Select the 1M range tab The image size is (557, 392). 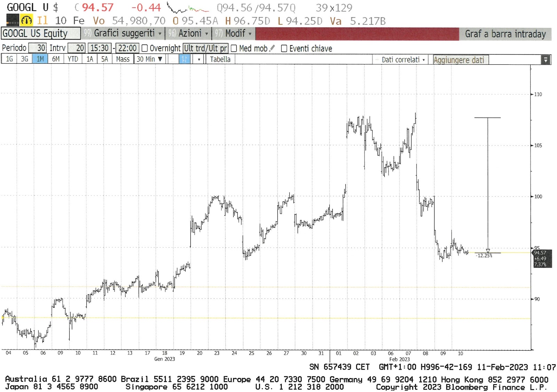coord(40,59)
